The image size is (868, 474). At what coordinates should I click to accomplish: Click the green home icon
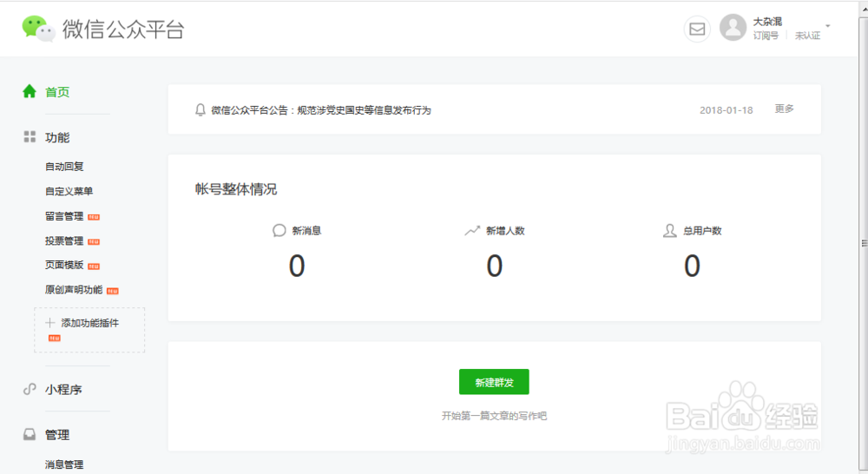tap(30, 91)
